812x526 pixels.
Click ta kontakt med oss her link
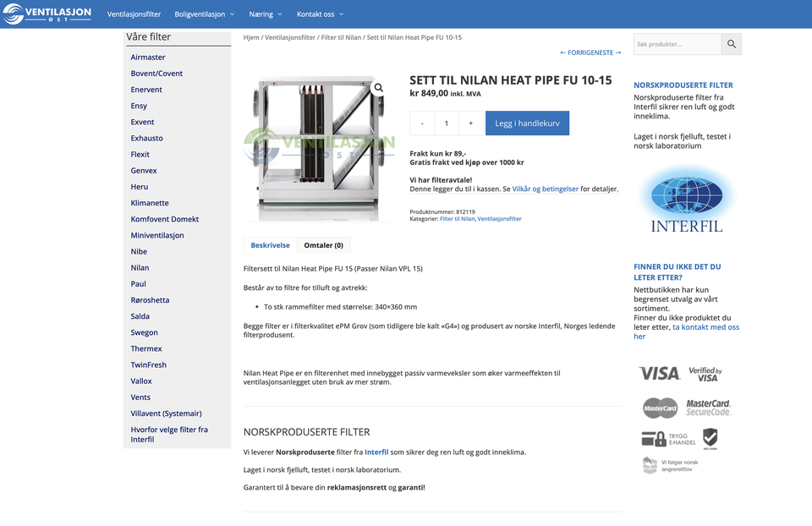(x=687, y=331)
